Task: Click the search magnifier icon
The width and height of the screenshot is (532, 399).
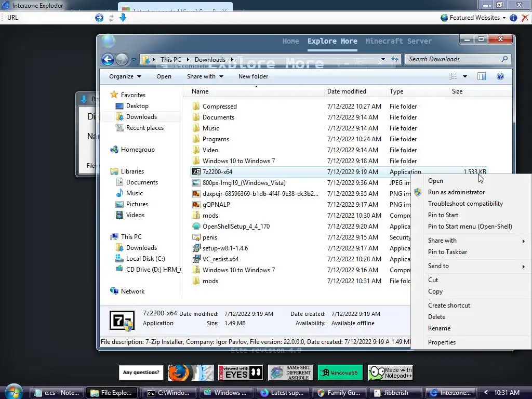Action: click(504, 59)
